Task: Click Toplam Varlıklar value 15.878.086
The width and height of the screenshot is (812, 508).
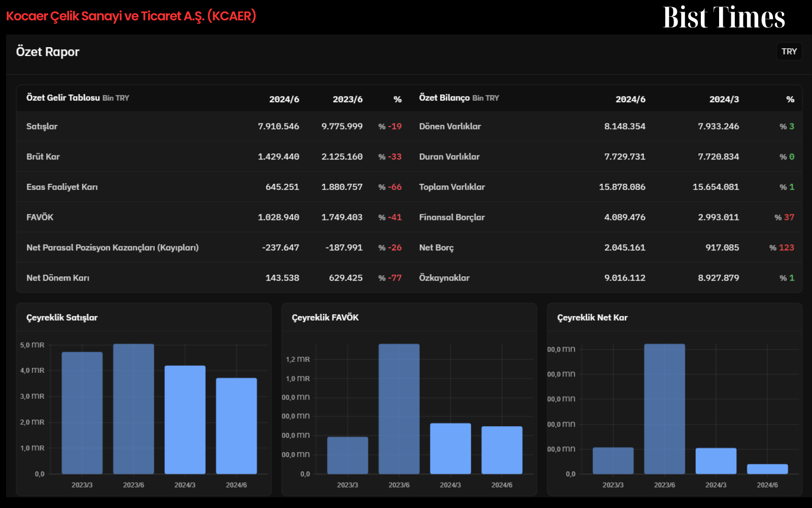Action: point(622,187)
